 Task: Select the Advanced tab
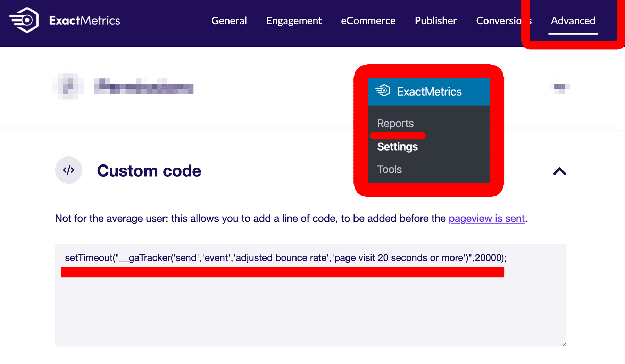pos(573,20)
